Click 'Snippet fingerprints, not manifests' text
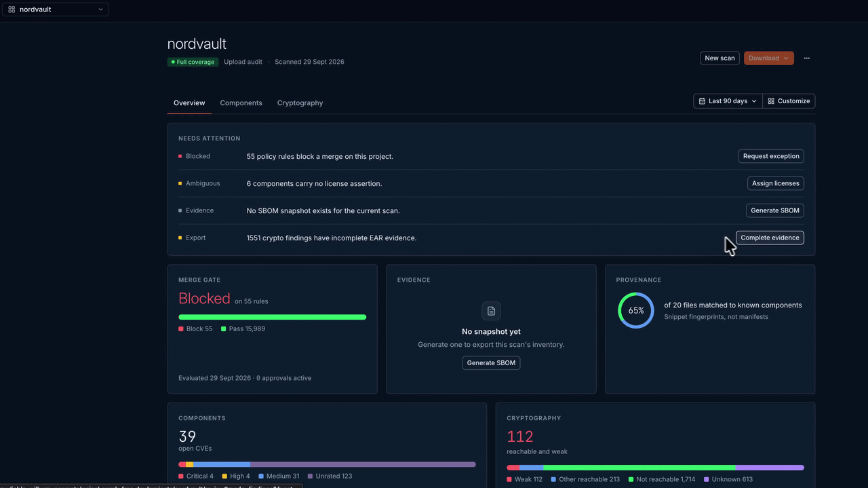Viewport: 868px width, 488px height. point(716,317)
